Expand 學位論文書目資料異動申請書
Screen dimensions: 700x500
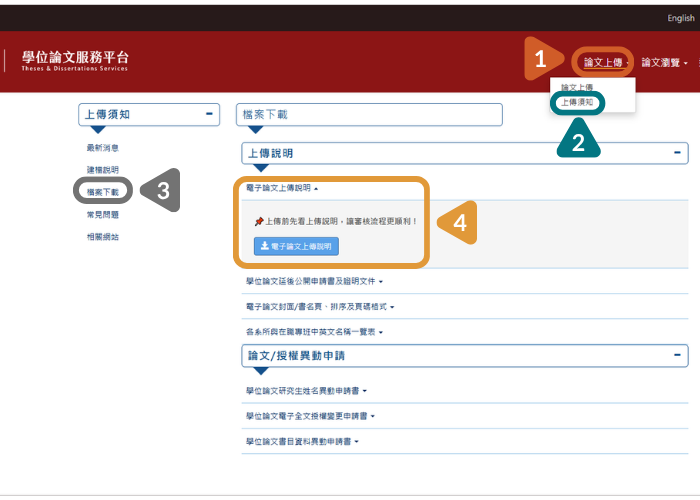(x=302, y=442)
